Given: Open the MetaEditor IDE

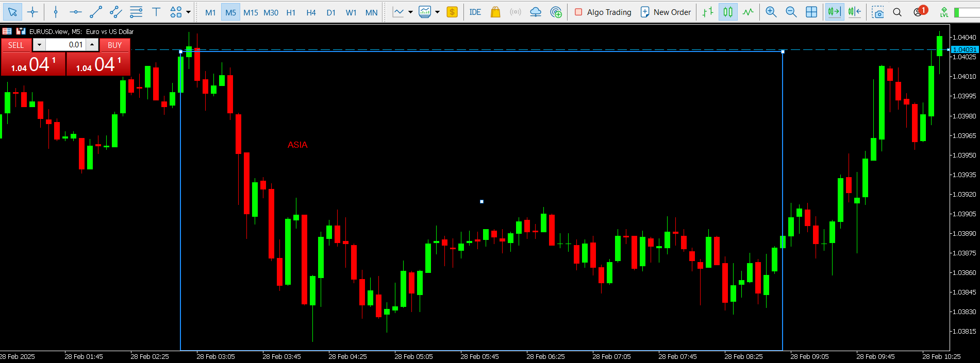Looking at the screenshot, I should (x=475, y=12).
